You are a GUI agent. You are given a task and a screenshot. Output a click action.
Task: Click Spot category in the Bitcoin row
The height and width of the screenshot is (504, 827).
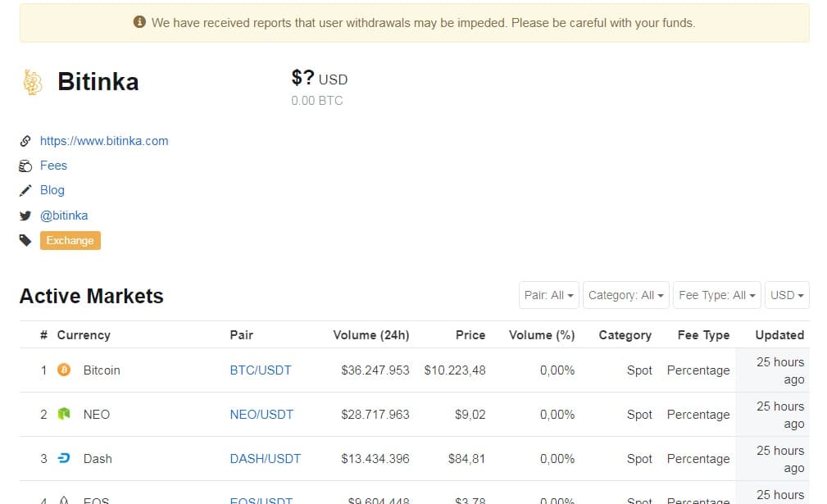pyautogui.click(x=639, y=370)
